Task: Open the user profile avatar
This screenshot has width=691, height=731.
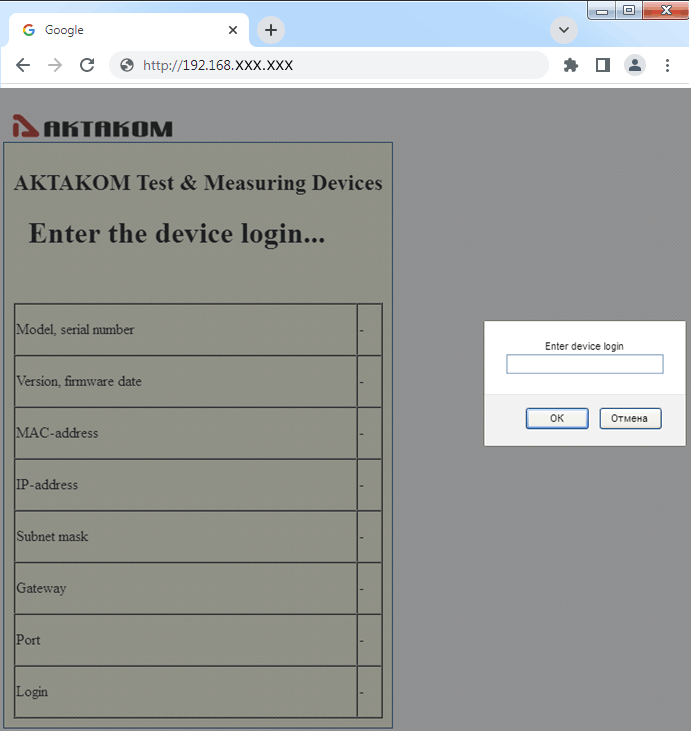Action: (x=635, y=65)
